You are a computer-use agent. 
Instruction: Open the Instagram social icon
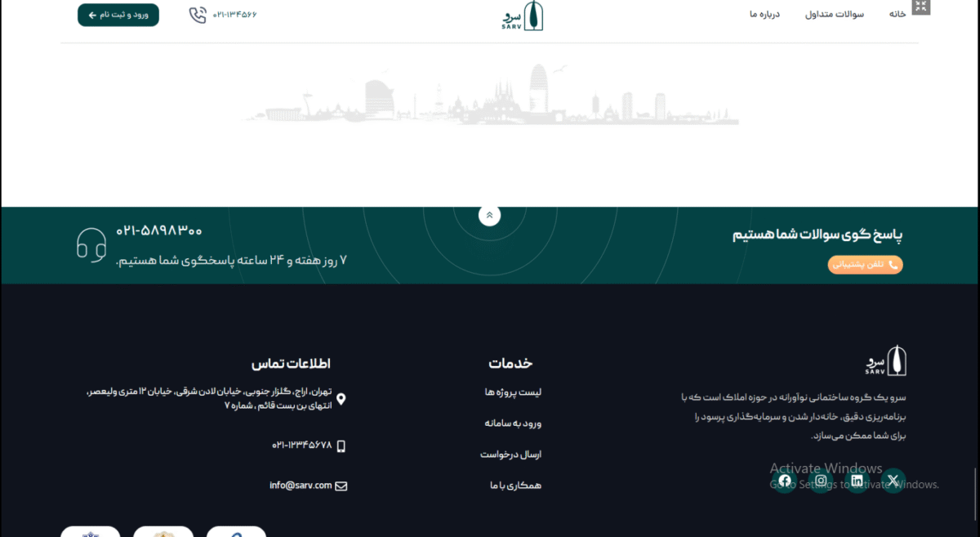coord(821,481)
